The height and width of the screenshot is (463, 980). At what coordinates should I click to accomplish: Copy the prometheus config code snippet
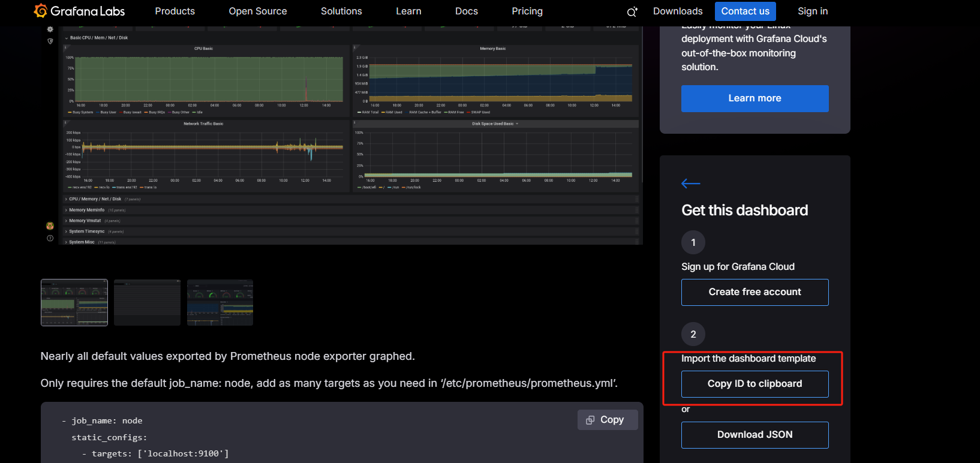608,420
